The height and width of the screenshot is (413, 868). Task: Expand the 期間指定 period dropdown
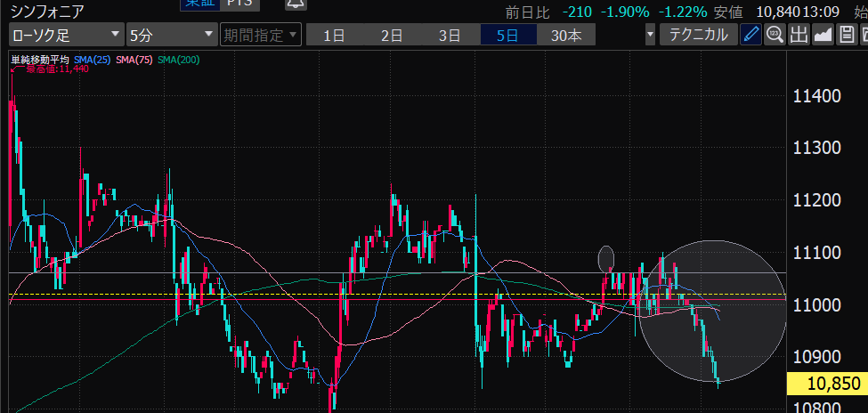coord(259,36)
